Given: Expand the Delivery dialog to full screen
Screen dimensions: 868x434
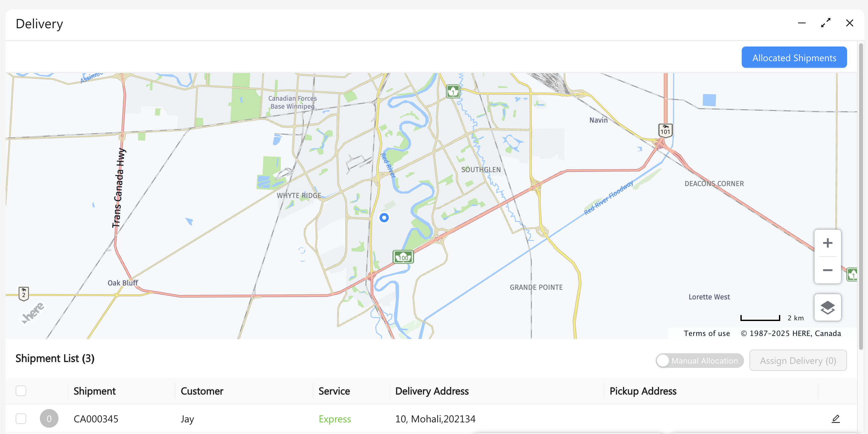Looking at the screenshot, I should click(825, 23).
